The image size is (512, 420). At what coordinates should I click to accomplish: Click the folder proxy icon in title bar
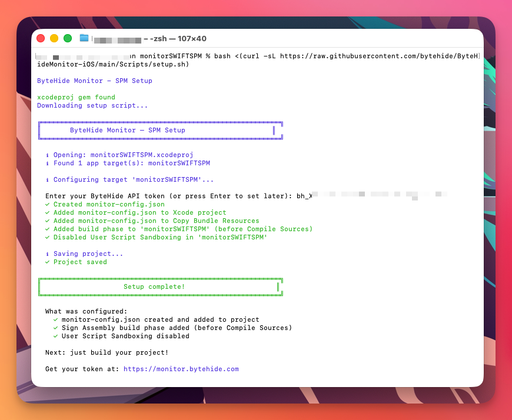(x=84, y=38)
